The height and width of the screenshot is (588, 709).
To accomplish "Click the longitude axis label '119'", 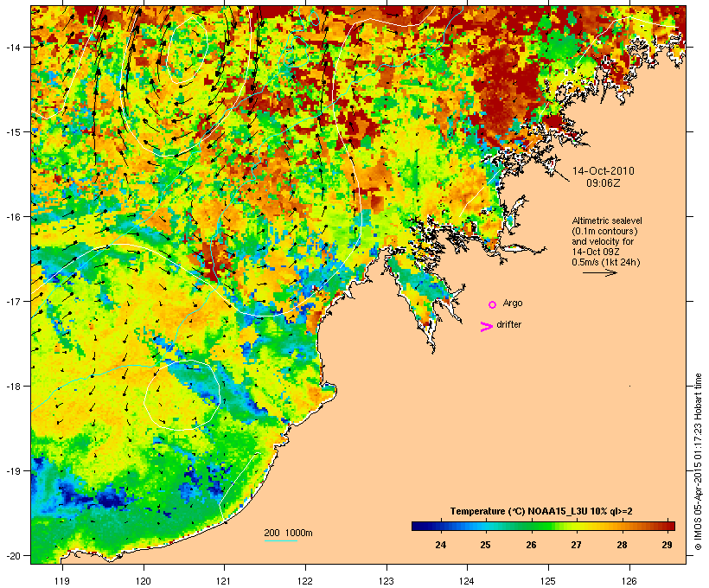I will click(x=62, y=581).
